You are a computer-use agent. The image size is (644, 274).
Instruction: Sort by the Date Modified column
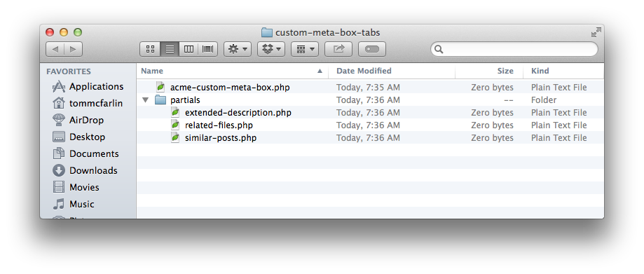pyautogui.click(x=364, y=71)
